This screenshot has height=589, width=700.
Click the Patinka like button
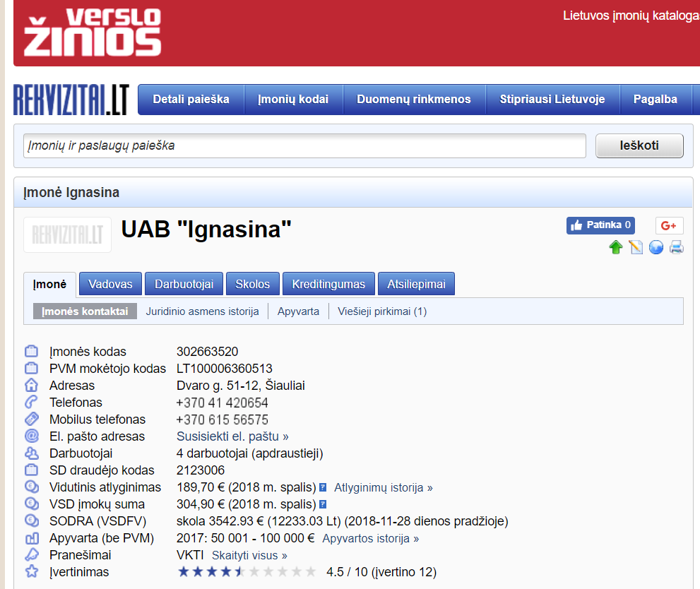600,225
